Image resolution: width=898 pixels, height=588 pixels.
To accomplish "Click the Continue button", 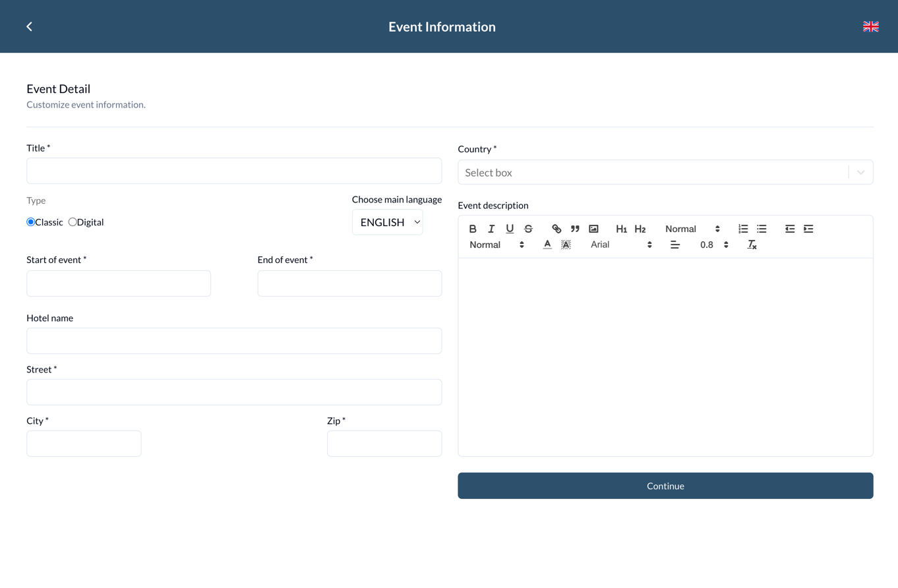I will click(x=665, y=486).
